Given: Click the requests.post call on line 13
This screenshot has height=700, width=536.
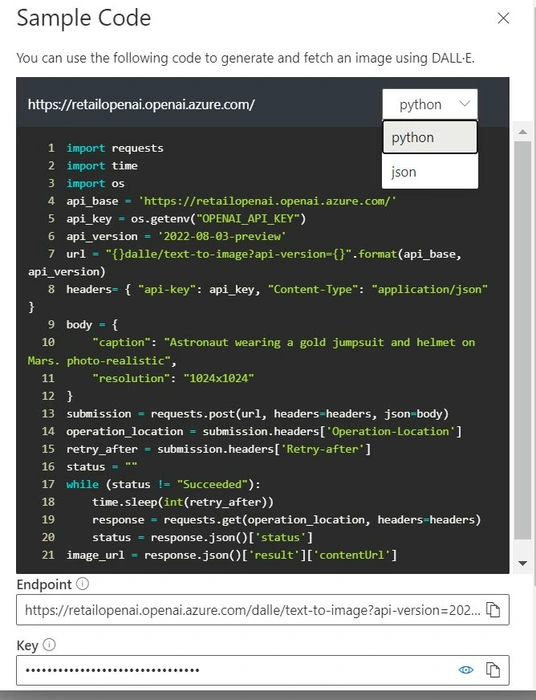Looking at the screenshot, I should click(x=299, y=414).
